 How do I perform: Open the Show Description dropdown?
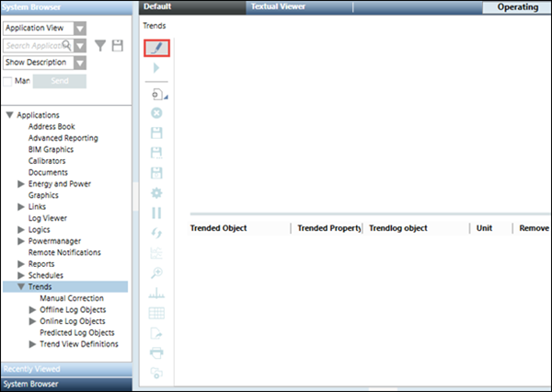tap(80, 63)
